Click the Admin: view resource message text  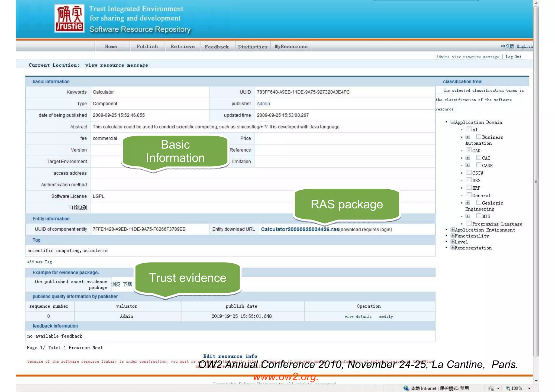click(x=467, y=57)
